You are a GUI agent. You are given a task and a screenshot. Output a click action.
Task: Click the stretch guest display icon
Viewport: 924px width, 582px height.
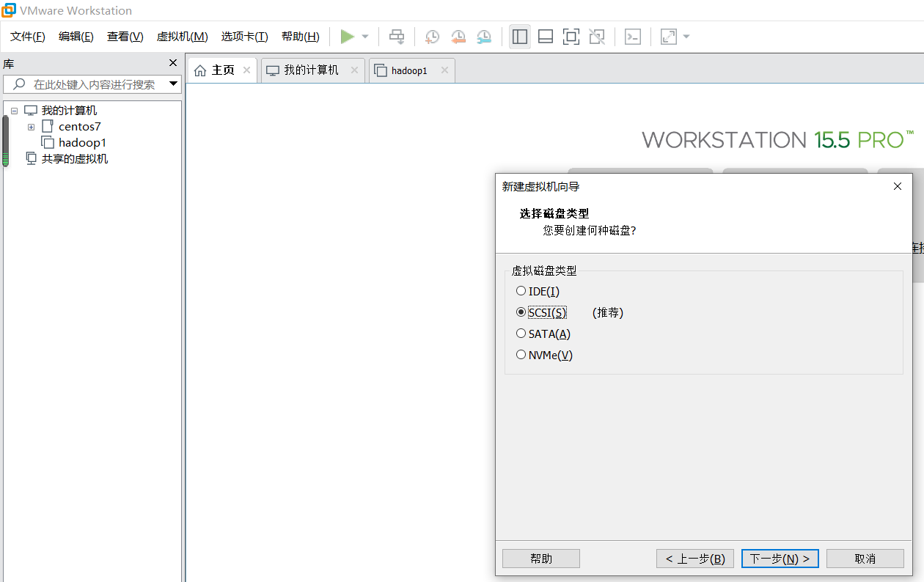tap(669, 37)
